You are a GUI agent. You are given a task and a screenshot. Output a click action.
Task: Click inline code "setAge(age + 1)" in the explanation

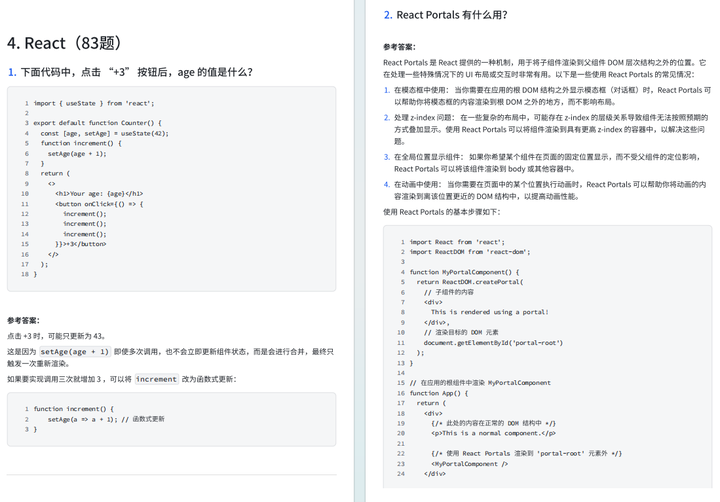(74, 352)
